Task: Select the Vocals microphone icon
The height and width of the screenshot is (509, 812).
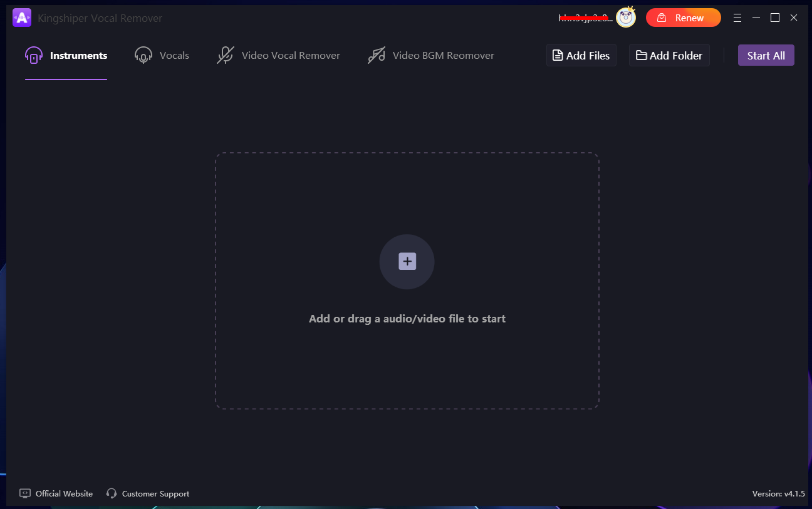Action: [143, 55]
